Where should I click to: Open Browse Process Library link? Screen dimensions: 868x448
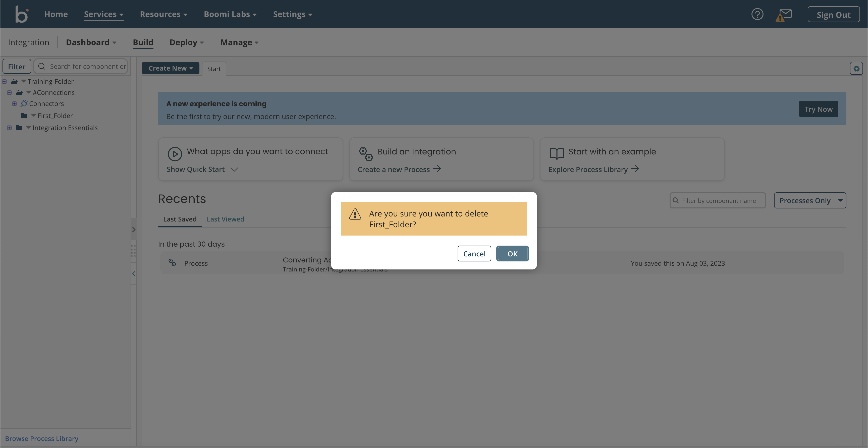coord(41,438)
